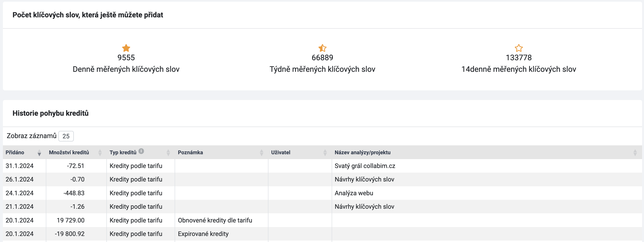Open Svatý grál collabim.cz project
644x242 pixels.
365,166
